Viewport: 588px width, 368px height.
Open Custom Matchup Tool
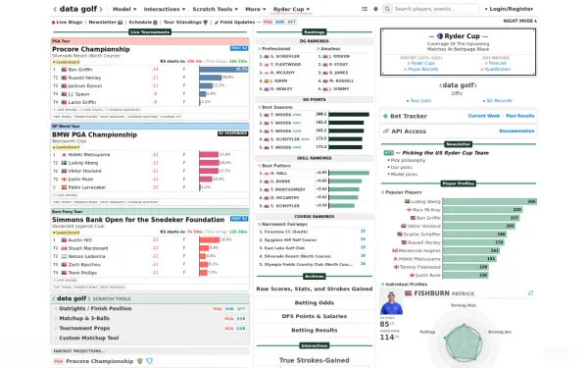[x=89, y=338]
